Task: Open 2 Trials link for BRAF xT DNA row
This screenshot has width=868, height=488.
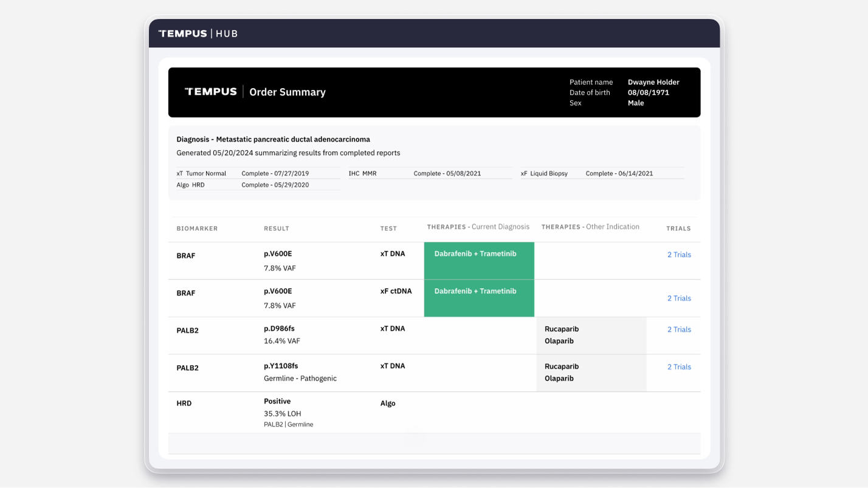Action: click(x=679, y=255)
